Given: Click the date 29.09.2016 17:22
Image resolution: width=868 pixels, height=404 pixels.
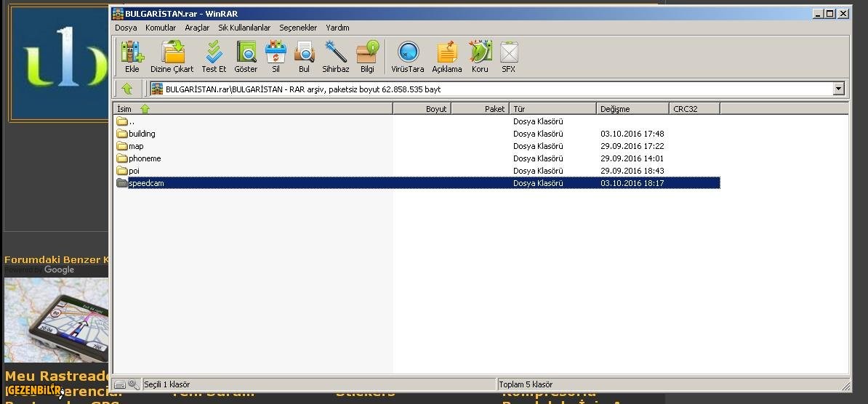Looking at the screenshot, I should pos(632,146).
